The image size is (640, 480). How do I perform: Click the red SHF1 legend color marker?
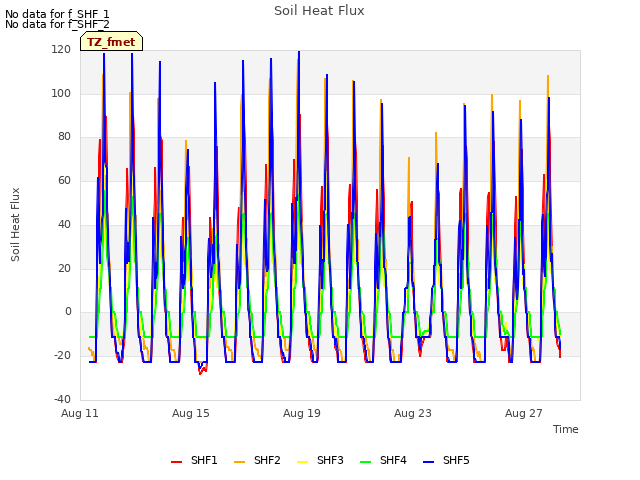tap(176, 462)
